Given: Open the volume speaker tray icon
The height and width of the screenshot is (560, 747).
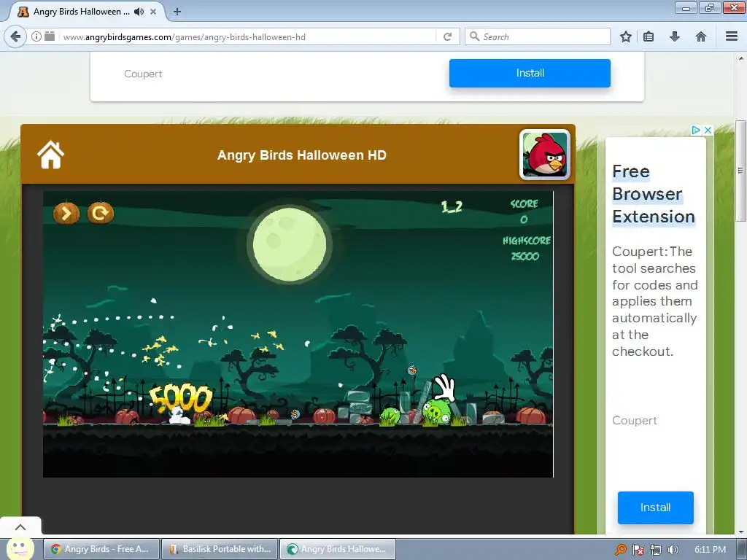Looking at the screenshot, I should click(673, 550).
